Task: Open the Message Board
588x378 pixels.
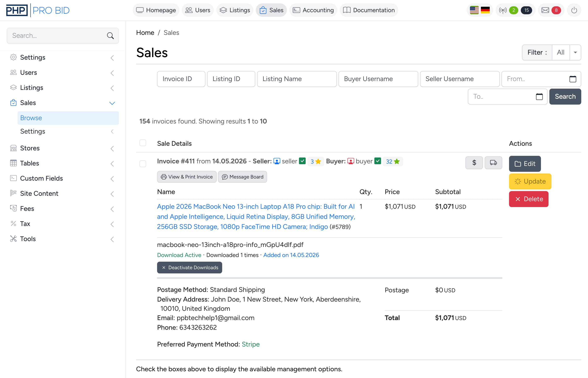Action: click(242, 177)
